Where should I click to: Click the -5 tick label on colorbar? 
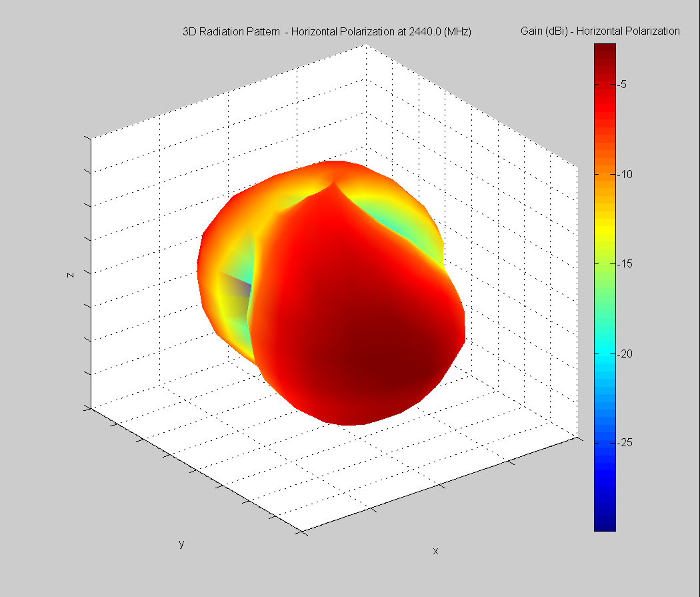click(x=622, y=85)
